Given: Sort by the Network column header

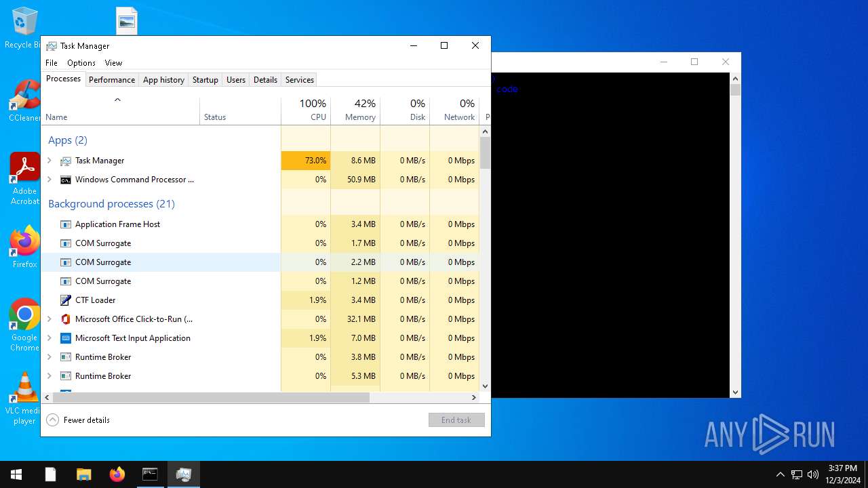Looking at the screenshot, I should pos(454,111).
